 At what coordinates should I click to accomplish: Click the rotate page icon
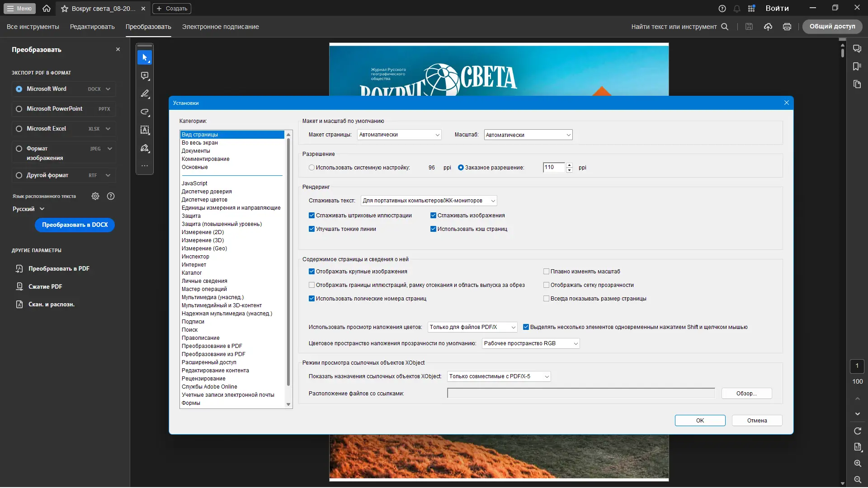tap(858, 431)
